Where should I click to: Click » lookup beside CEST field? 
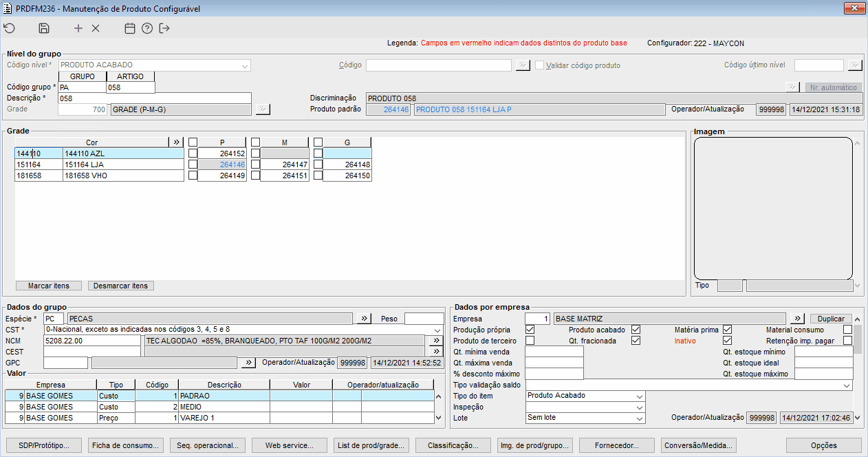(x=435, y=352)
